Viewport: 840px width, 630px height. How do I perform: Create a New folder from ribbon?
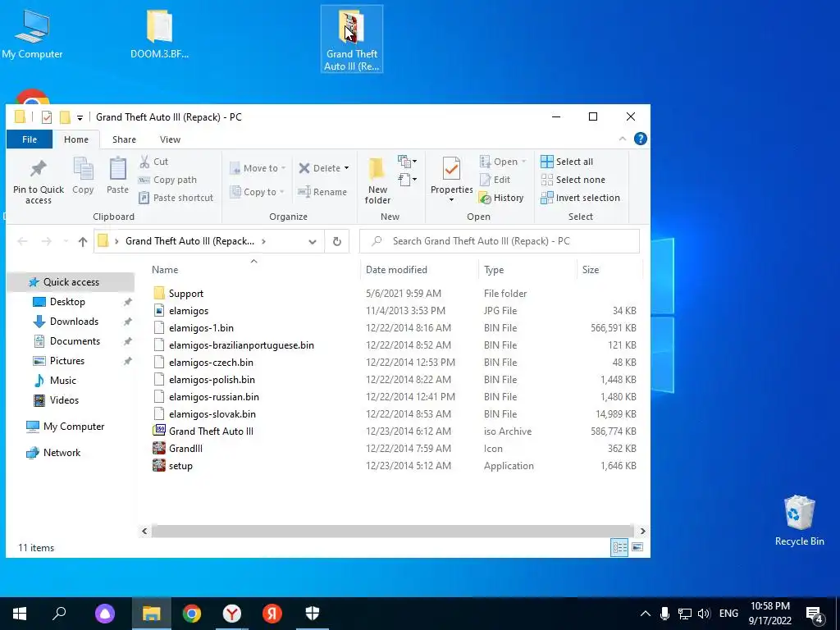tap(377, 181)
